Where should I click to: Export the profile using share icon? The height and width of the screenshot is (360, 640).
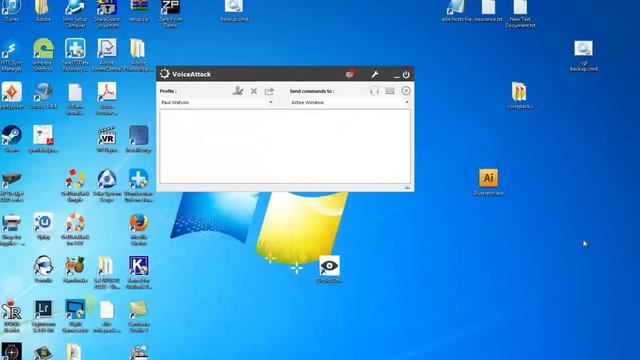coord(269,91)
